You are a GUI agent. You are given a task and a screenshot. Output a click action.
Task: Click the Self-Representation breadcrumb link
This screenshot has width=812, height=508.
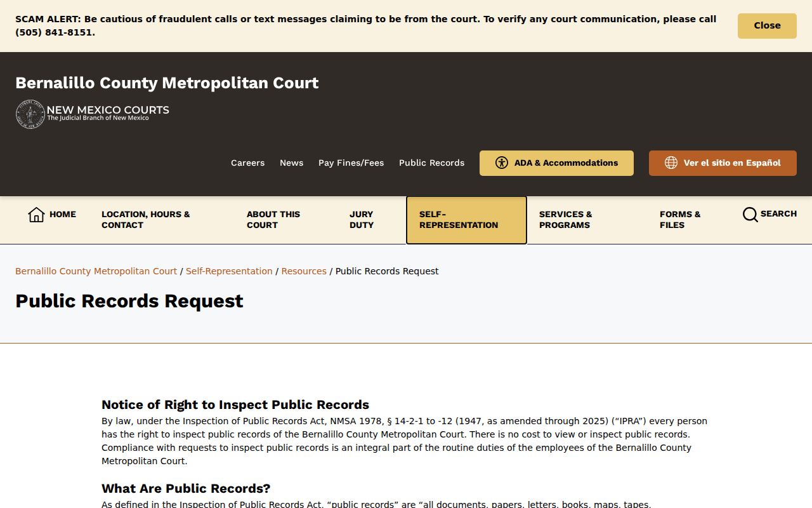[229, 271]
